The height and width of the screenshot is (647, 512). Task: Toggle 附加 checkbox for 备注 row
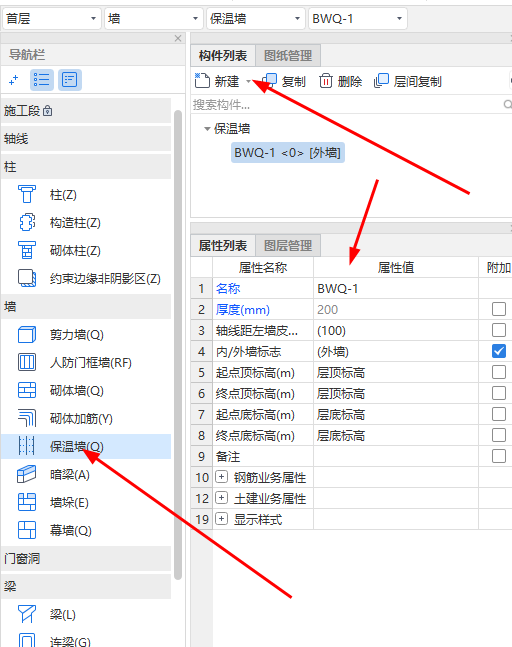click(499, 456)
